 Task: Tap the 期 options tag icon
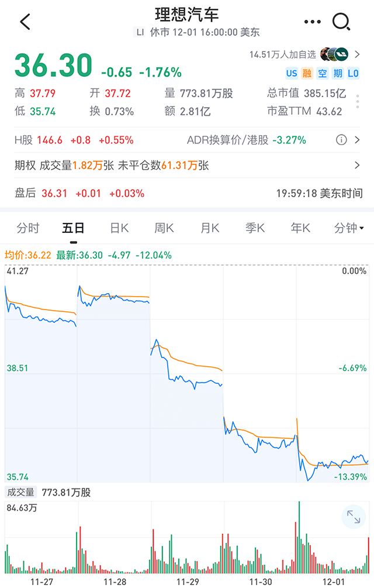[x=338, y=73]
